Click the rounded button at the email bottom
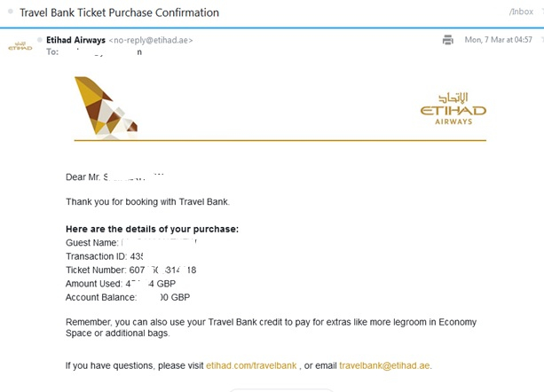544x392 pixels. 281,390
